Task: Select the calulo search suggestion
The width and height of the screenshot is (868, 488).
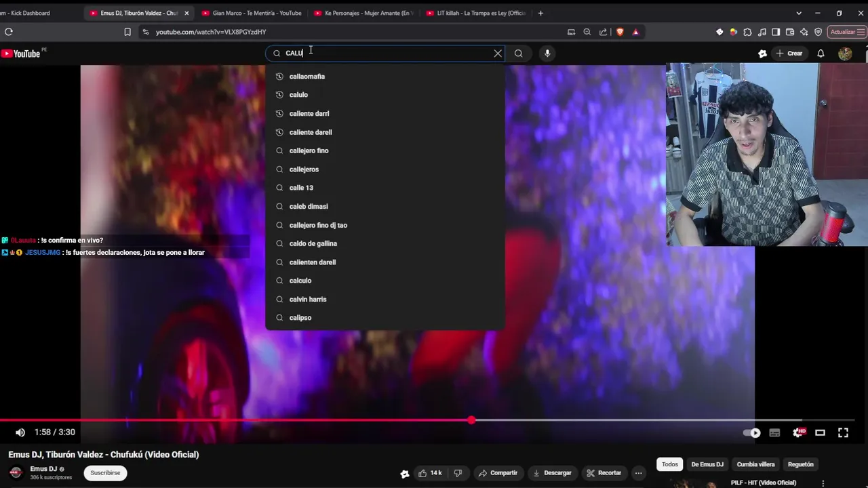Action: pos(385,95)
